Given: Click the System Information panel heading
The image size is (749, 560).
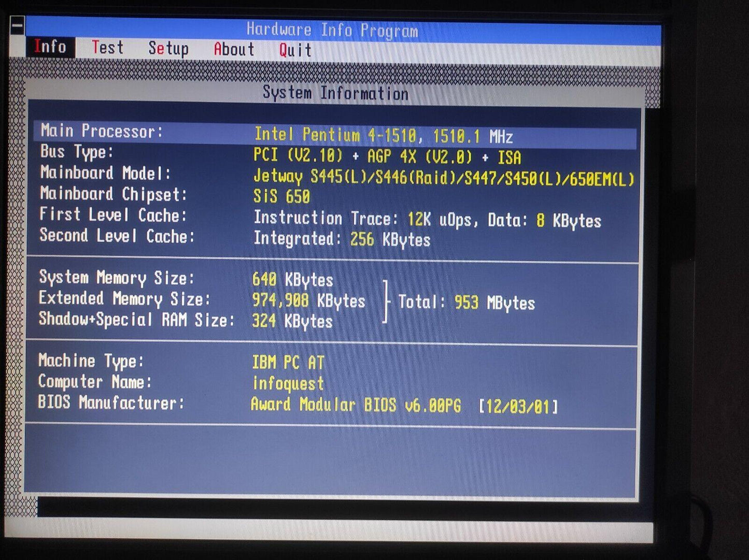Looking at the screenshot, I should coord(335,93).
